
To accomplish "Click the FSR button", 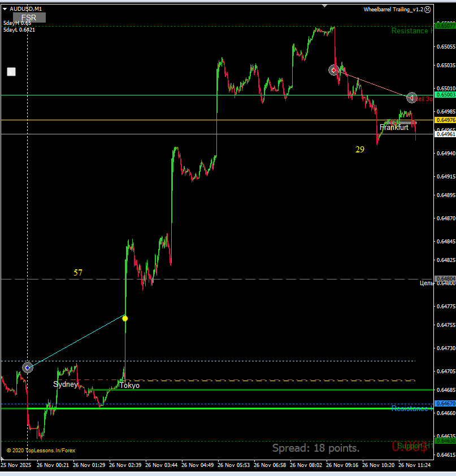I will (x=29, y=18).
